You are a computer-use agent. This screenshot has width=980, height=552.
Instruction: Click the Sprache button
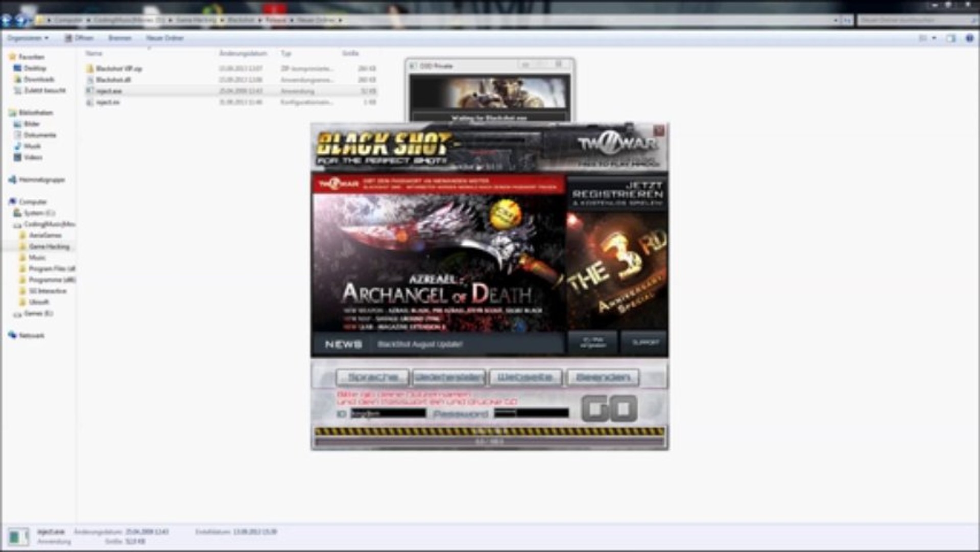point(372,377)
